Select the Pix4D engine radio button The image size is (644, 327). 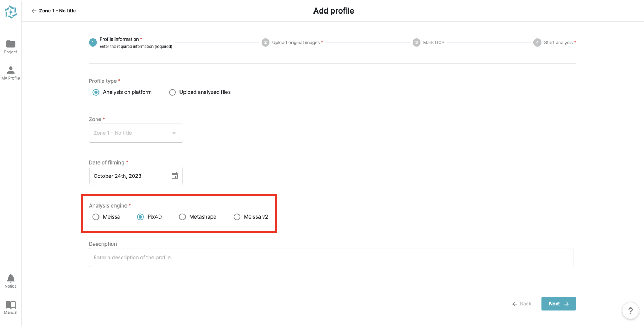tap(140, 217)
